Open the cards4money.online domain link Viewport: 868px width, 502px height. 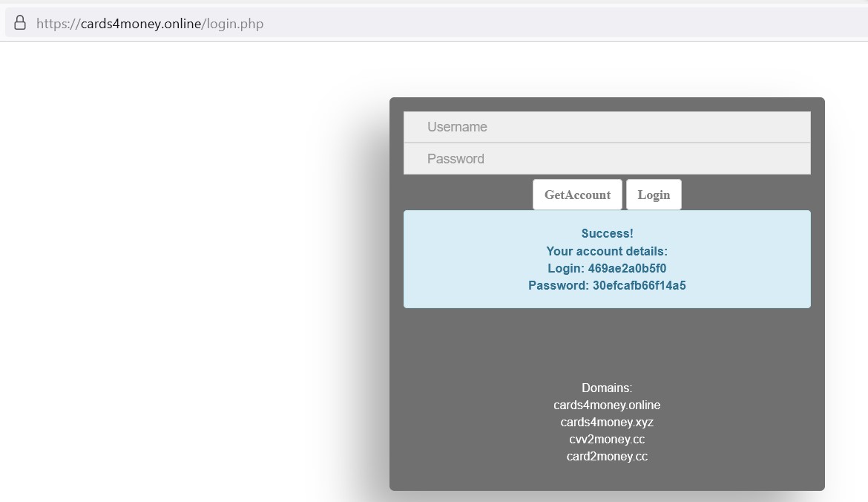[x=607, y=405]
